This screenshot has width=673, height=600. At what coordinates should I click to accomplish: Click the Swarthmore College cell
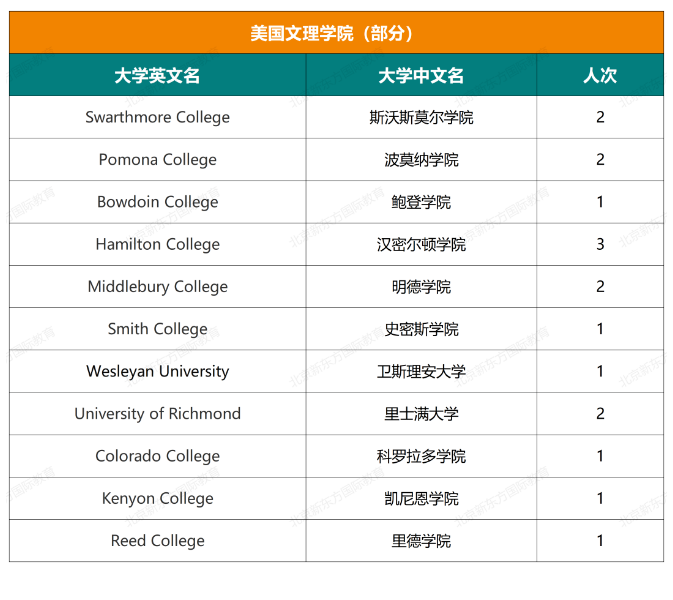(x=158, y=117)
